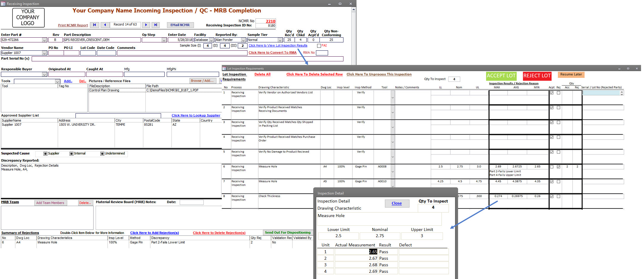Accept the lot with ACCEPT LOT

pos(501,76)
